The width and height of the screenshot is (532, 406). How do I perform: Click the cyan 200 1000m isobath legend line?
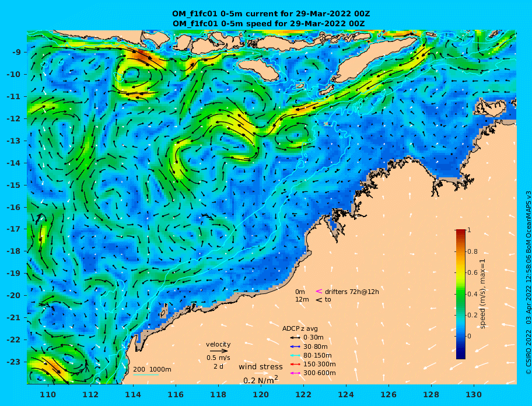click(146, 375)
